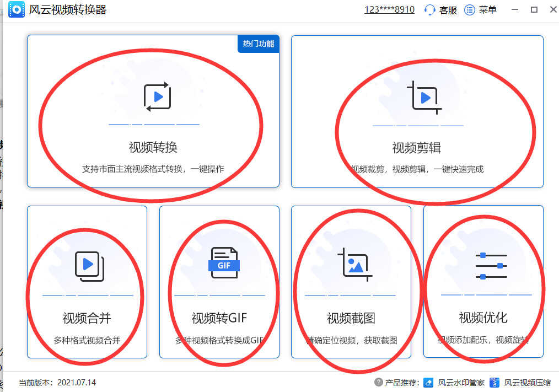Open the 菜单 list icon
This screenshot has width=559, height=392.
[470, 9]
